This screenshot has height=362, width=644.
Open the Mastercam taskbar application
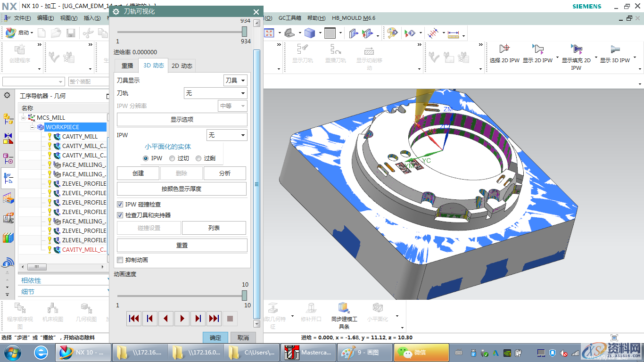[308, 352]
